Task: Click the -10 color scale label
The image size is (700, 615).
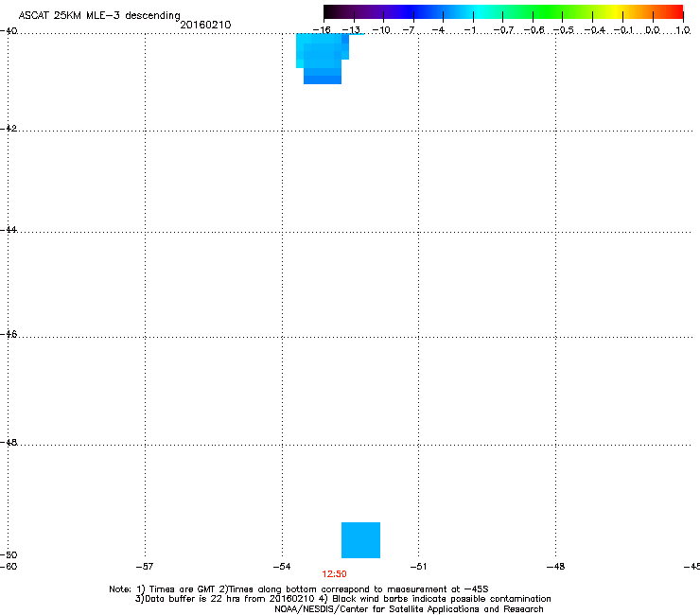Action: 381,30
